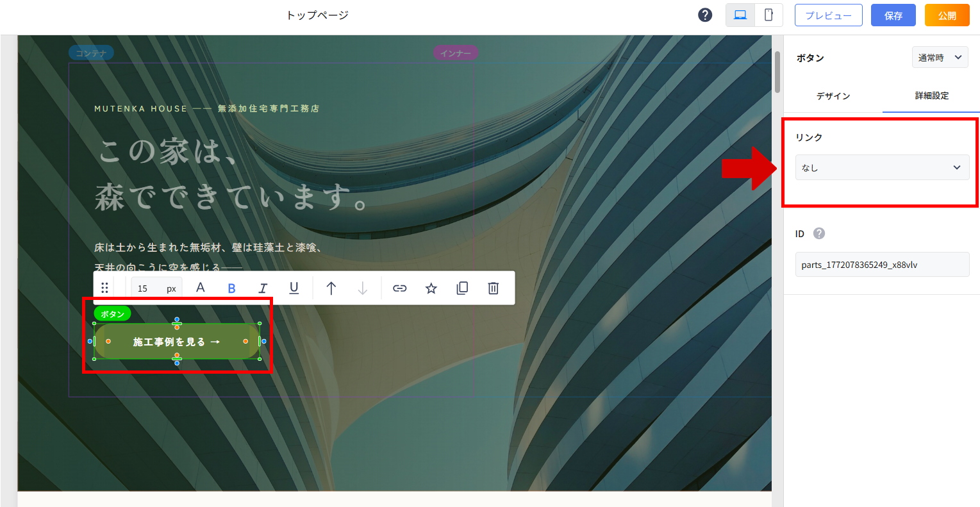Viewport: 980px width, 507px height.
Task: Click the star favorite icon
Action: tap(431, 288)
